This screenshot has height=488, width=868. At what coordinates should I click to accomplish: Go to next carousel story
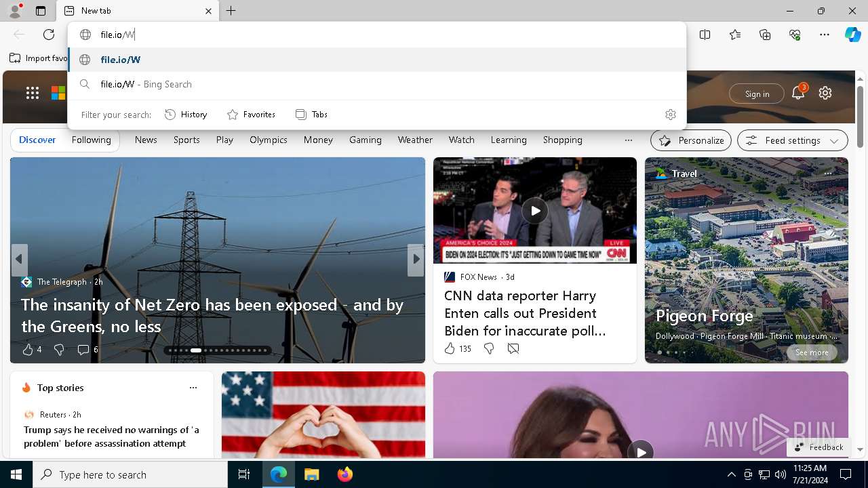pos(416,260)
